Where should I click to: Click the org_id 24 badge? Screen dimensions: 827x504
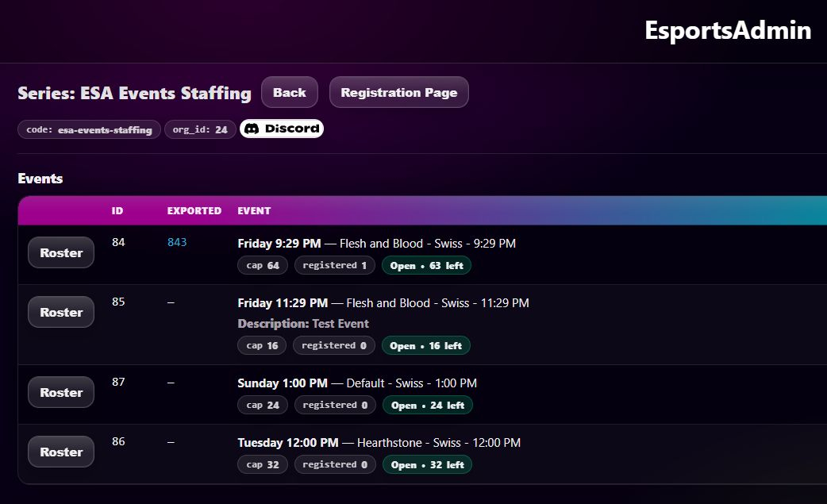pyautogui.click(x=200, y=129)
